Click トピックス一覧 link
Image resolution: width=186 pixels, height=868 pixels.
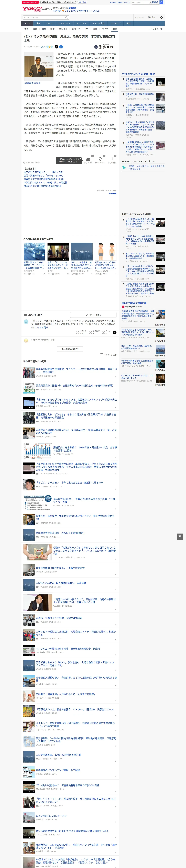tap(155, 29)
